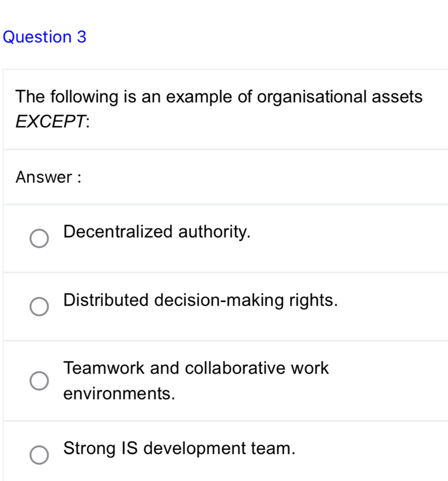448x481 pixels.
Task: Choose the Distributed decision-making rights radio button
Action: point(40,307)
